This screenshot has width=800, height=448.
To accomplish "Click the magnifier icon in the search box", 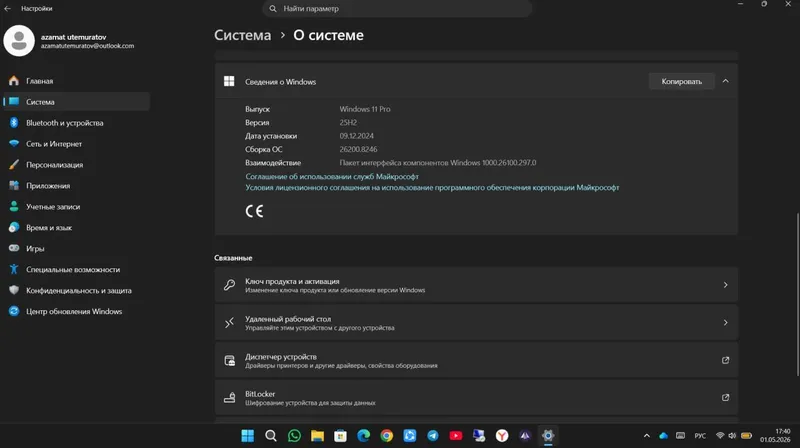I will click(x=273, y=8).
